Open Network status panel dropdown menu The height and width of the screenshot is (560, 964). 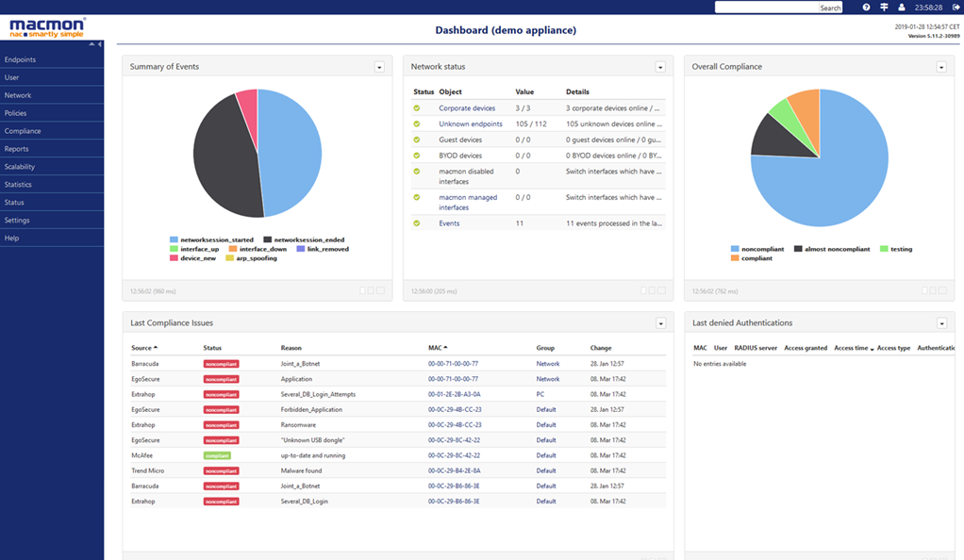[x=660, y=67]
